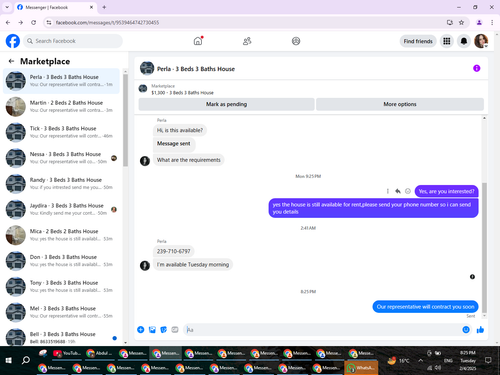Open the account profile picture menu
Screen dimensions: 500x375
(481, 41)
